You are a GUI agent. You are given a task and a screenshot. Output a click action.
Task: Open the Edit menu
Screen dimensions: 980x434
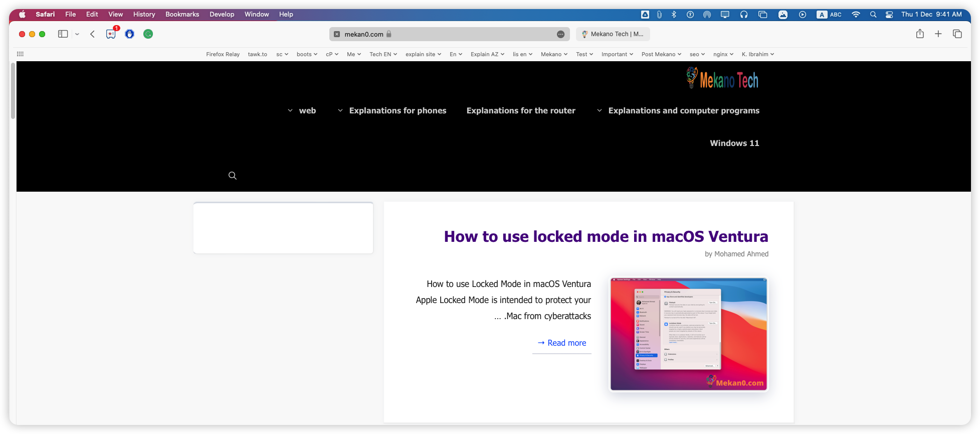[x=92, y=15]
